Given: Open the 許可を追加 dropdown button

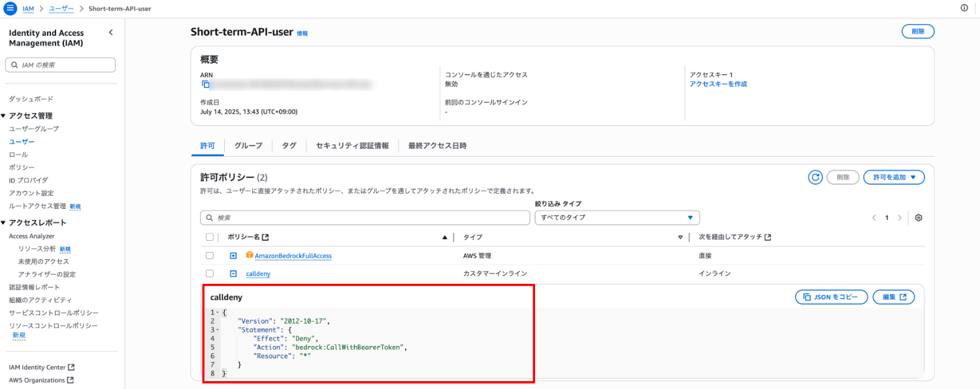Looking at the screenshot, I should [894, 177].
